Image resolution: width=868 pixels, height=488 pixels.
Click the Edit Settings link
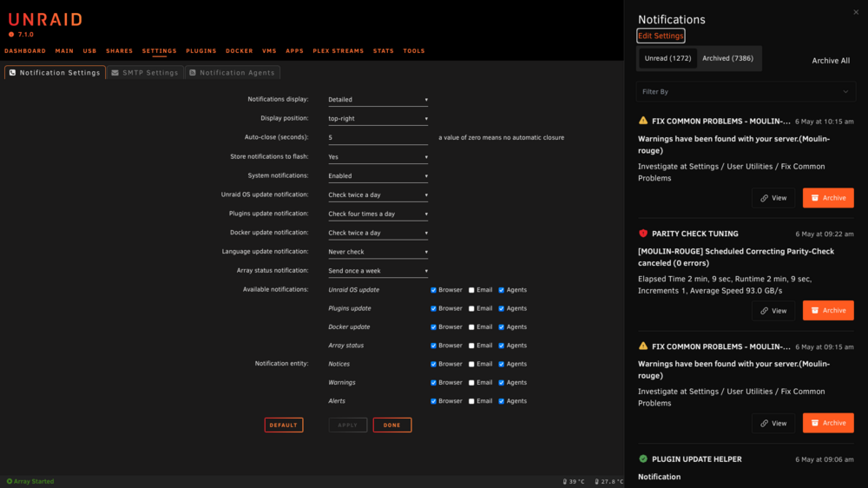661,36
